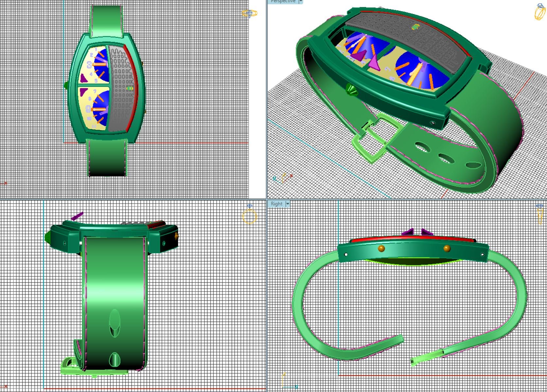Click the ring icon in the Perspective viewport
Screen dimensions: 547x392
coord(540,12)
